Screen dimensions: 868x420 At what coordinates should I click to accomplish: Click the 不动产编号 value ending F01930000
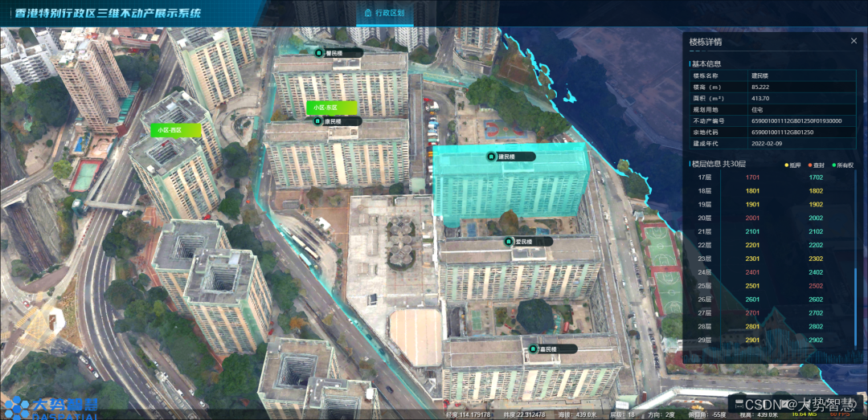pyautogui.click(x=796, y=120)
